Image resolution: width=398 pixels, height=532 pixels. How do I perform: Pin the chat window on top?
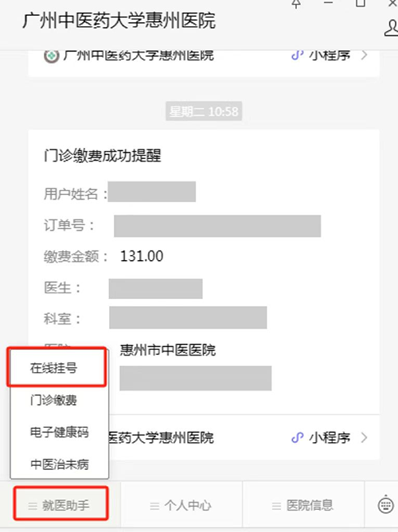click(x=296, y=3)
